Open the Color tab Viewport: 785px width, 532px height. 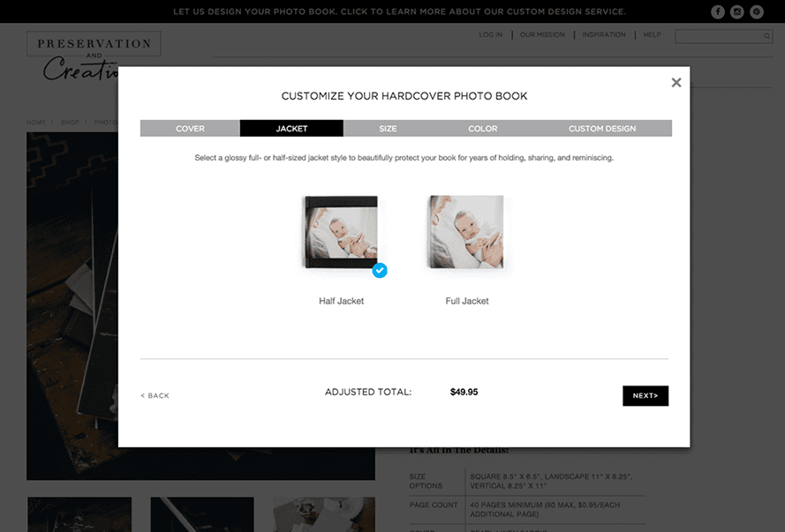(x=483, y=129)
